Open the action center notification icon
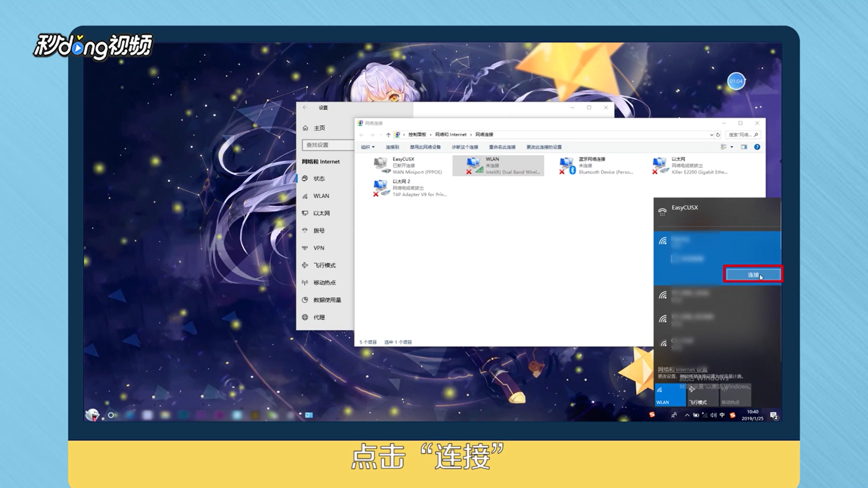 point(774,415)
